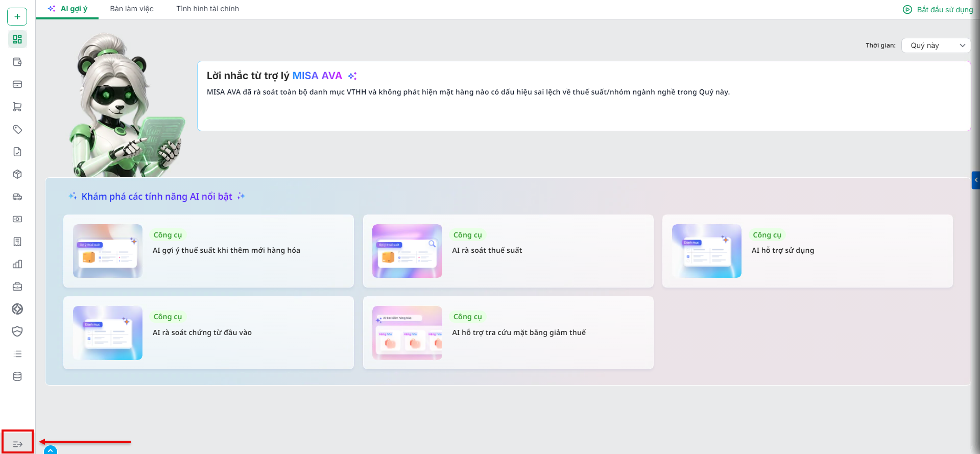Click the Công cụ tag on AI hỗ trợ sử dụng

point(767,235)
